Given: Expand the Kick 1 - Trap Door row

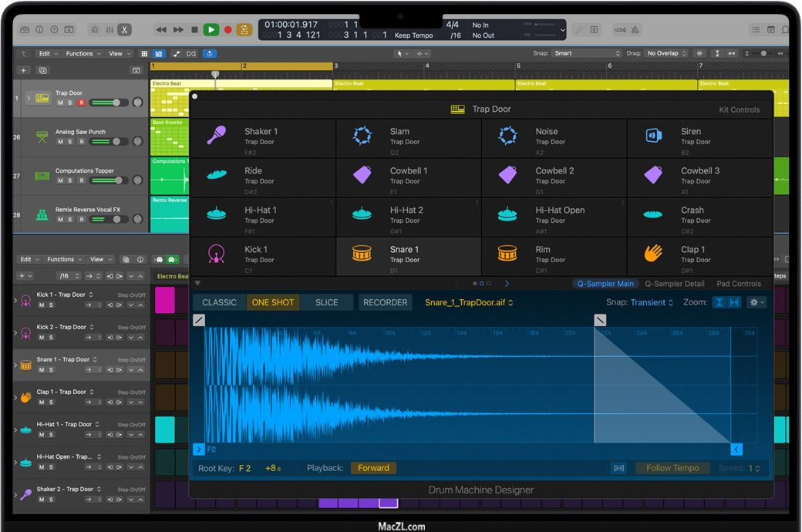Looking at the screenshot, I should coord(16,300).
